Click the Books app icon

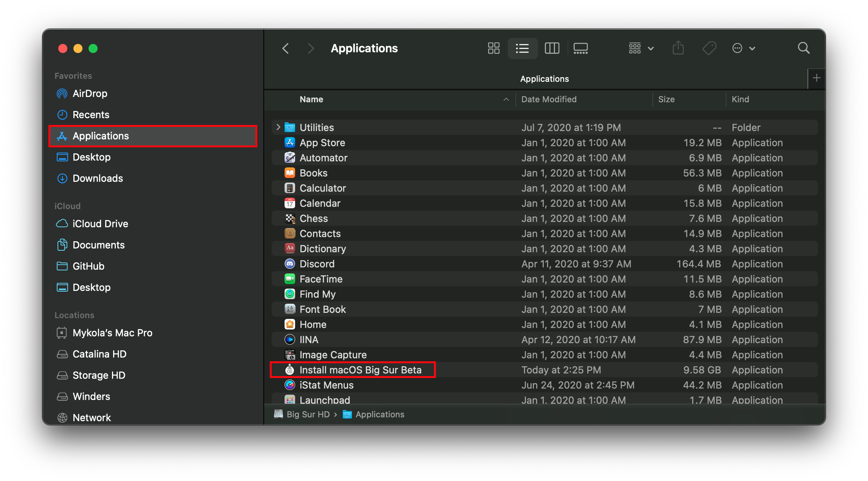[x=290, y=173]
